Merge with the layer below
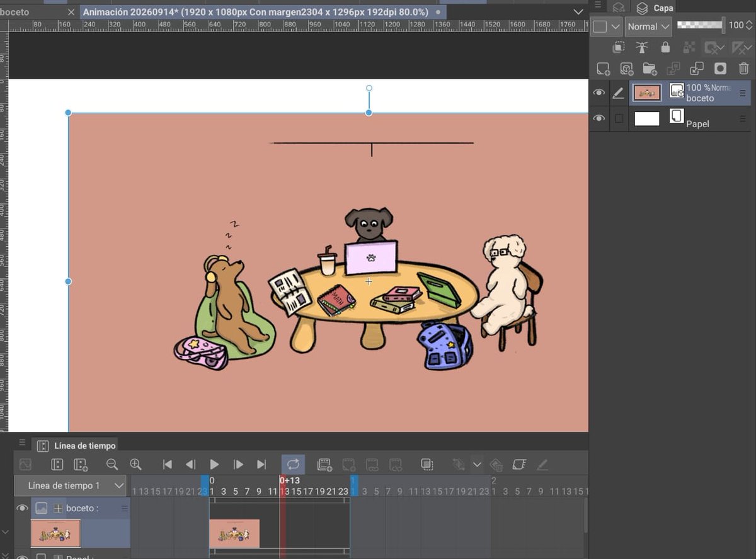 coord(696,69)
